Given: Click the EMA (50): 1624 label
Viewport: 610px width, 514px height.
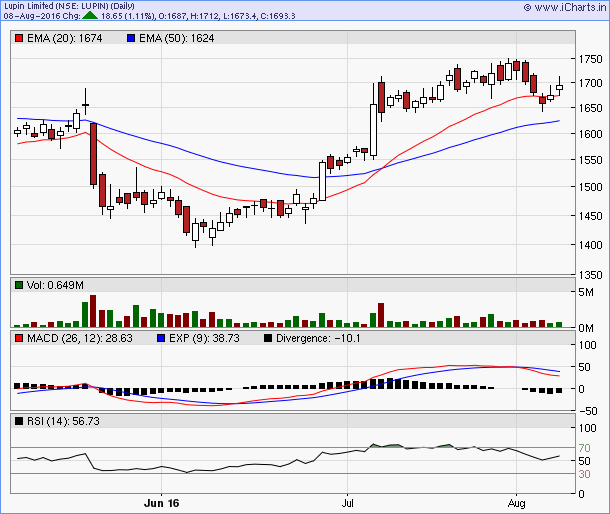Looking at the screenshot, I should [x=177, y=38].
